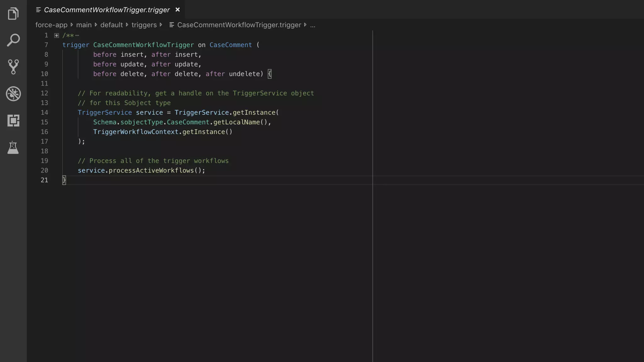The image size is (644, 362).
Task: Click the main breadcrumb segment
Action: pyautogui.click(x=84, y=25)
